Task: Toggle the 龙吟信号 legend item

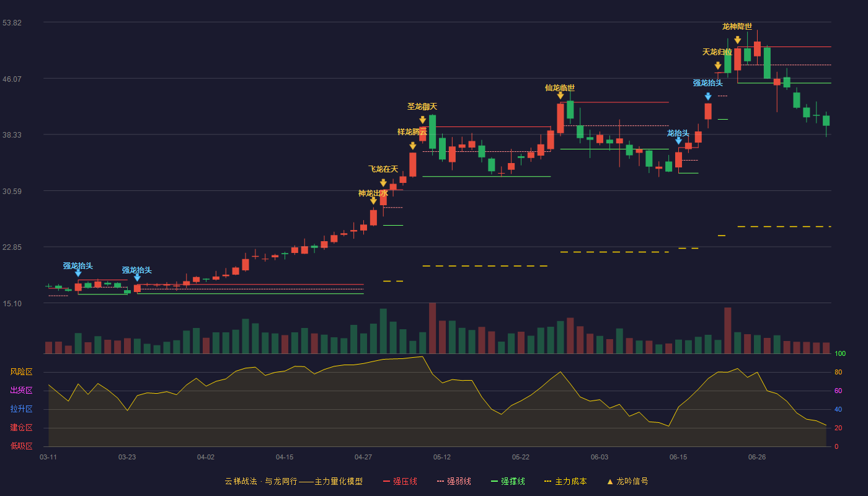Action: 627,481
